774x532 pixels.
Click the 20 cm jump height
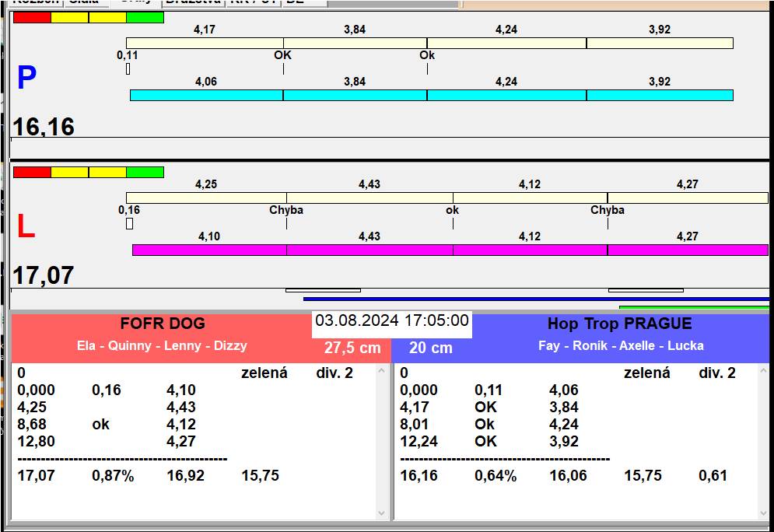coord(430,348)
